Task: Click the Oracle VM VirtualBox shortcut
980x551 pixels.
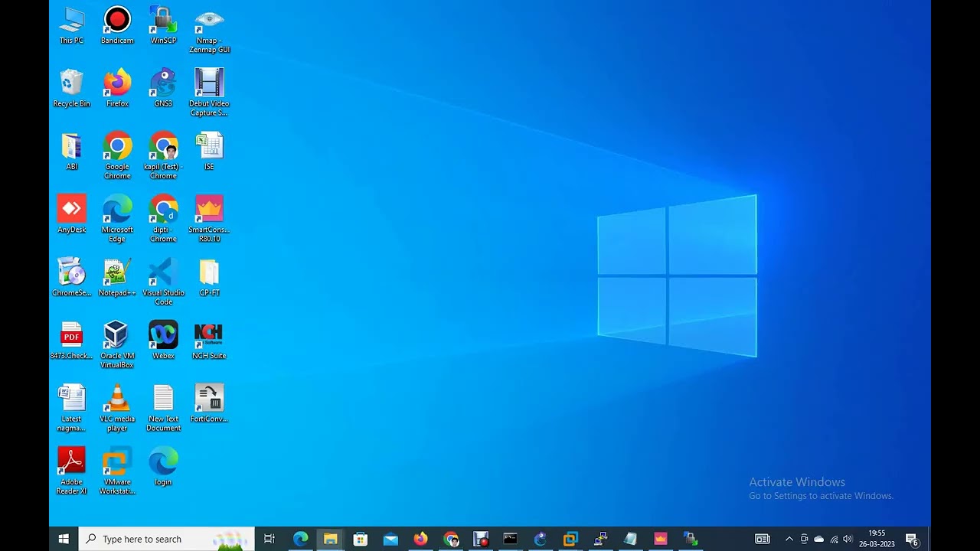Action: (117, 344)
